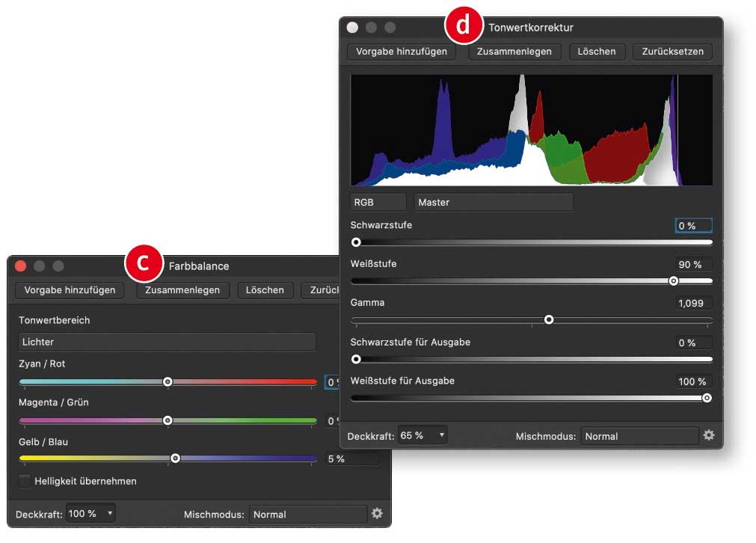Click Zusammenlegen in Tonwertkorrektur
Viewport: 756px width, 543px height.
[x=514, y=52]
